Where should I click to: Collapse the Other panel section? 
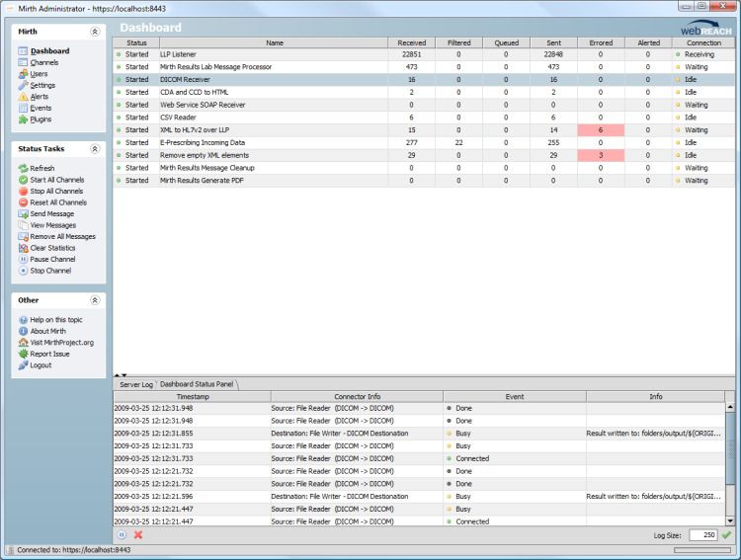pos(95,300)
